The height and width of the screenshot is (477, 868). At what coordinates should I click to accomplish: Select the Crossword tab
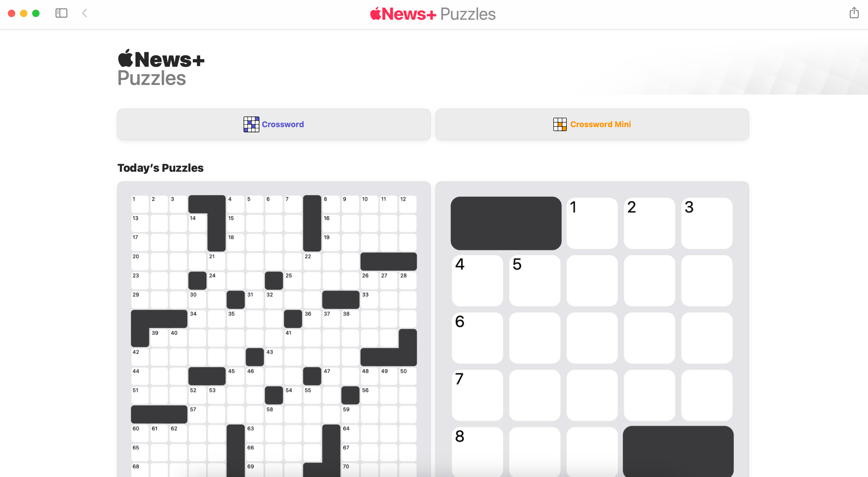coord(273,124)
